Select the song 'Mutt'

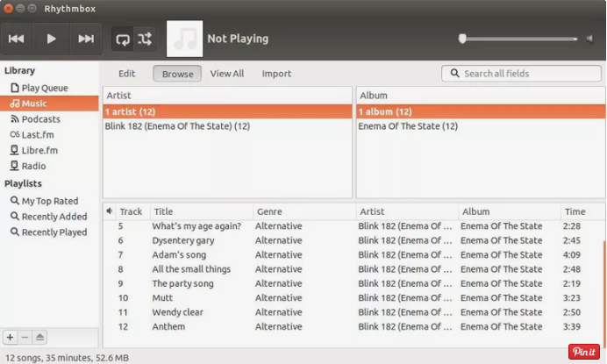click(x=353, y=298)
